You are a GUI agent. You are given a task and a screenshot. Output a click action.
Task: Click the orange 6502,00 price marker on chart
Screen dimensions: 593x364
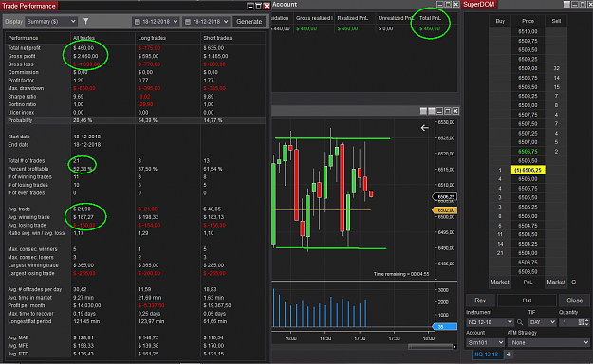pyautogui.click(x=445, y=210)
